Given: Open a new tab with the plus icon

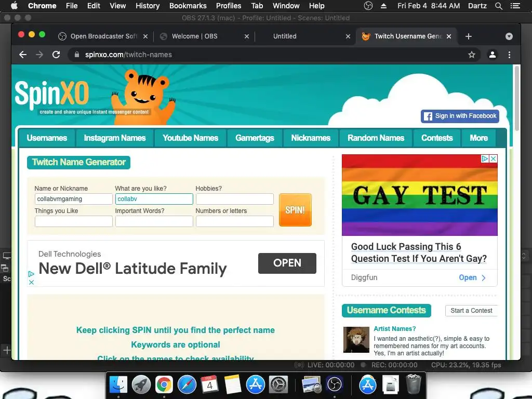Looking at the screenshot, I should pyautogui.click(x=469, y=36).
